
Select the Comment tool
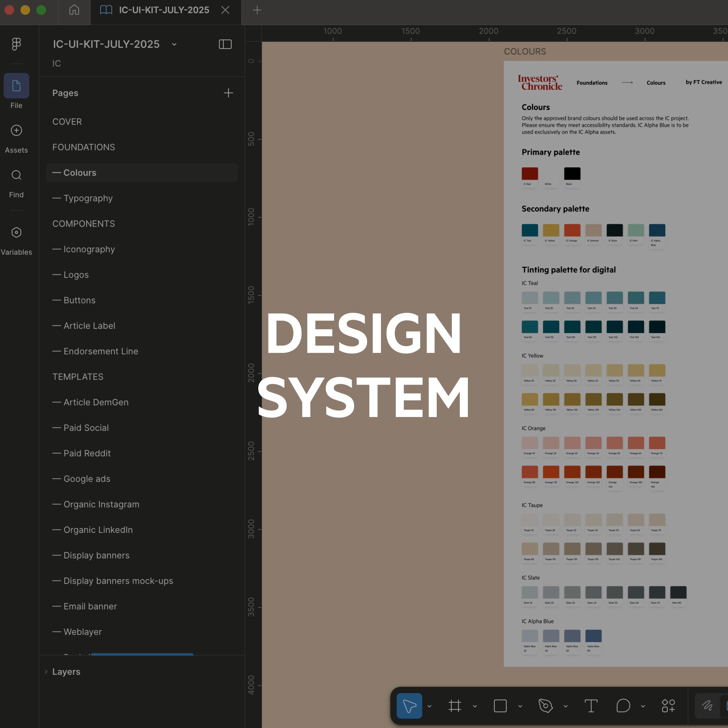coord(623,706)
